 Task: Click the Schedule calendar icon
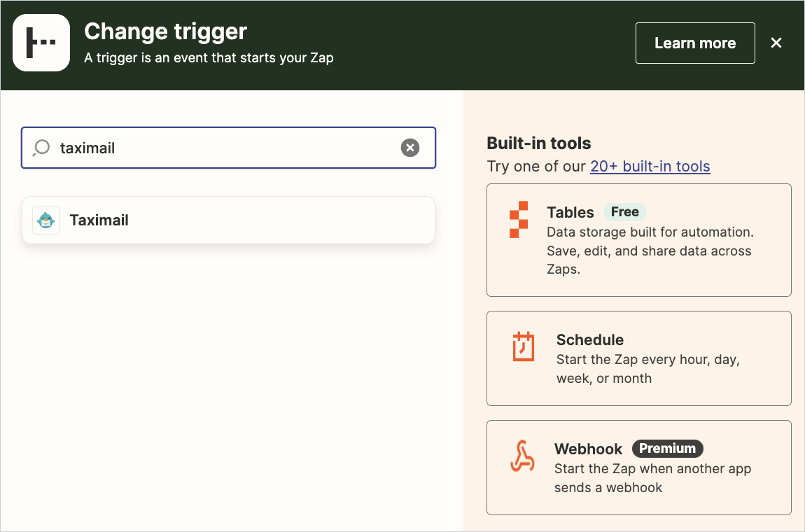(523, 346)
